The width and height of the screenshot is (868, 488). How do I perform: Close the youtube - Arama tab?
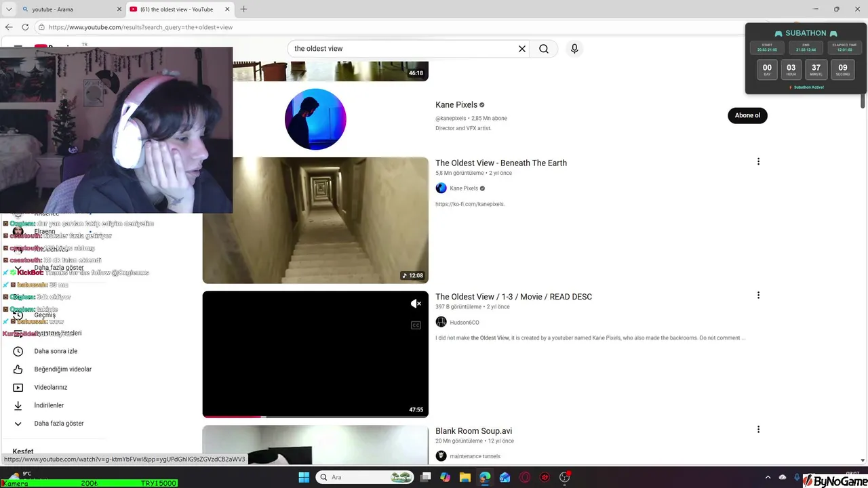pyautogui.click(x=118, y=9)
